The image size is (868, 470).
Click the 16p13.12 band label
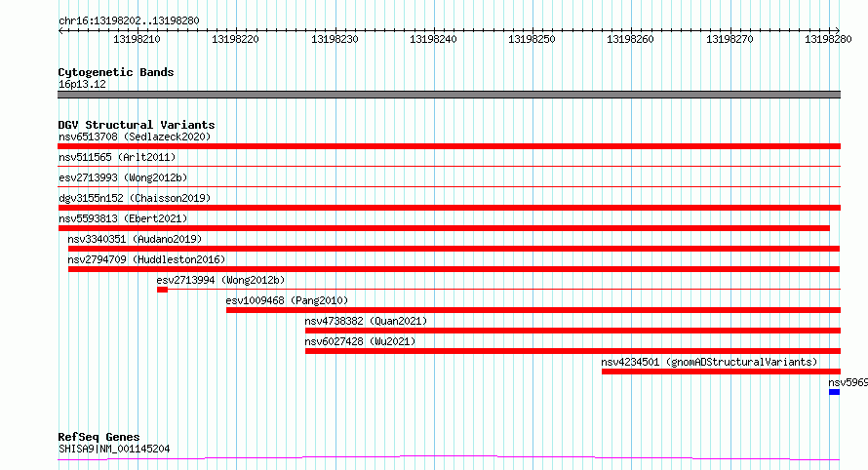pyautogui.click(x=82, y=84)
